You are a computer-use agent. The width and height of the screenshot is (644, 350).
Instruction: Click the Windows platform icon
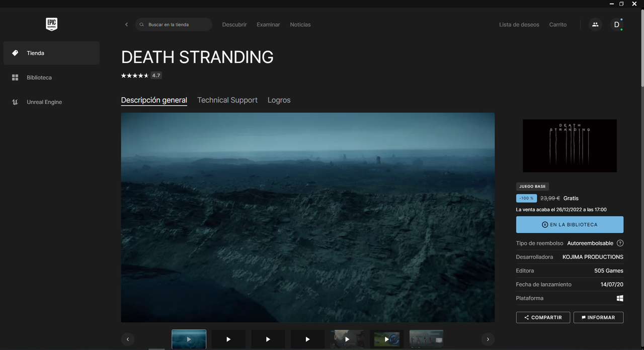point(620,298)
